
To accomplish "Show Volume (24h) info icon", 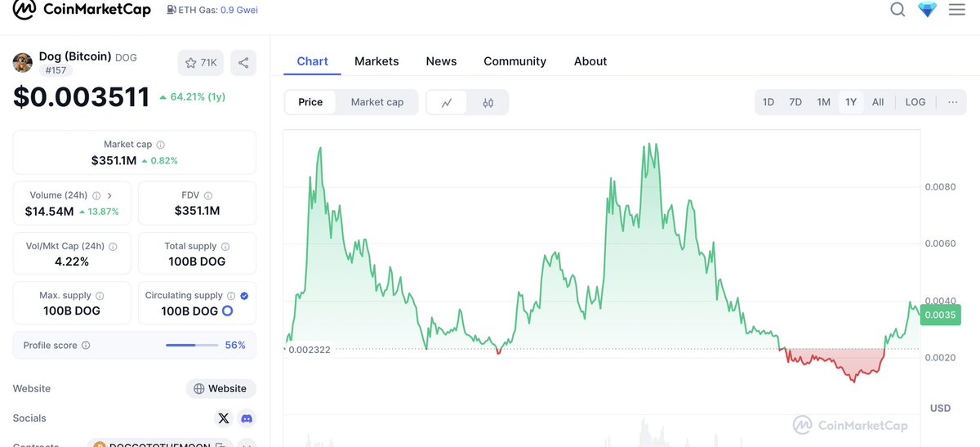I will point(96,195).
